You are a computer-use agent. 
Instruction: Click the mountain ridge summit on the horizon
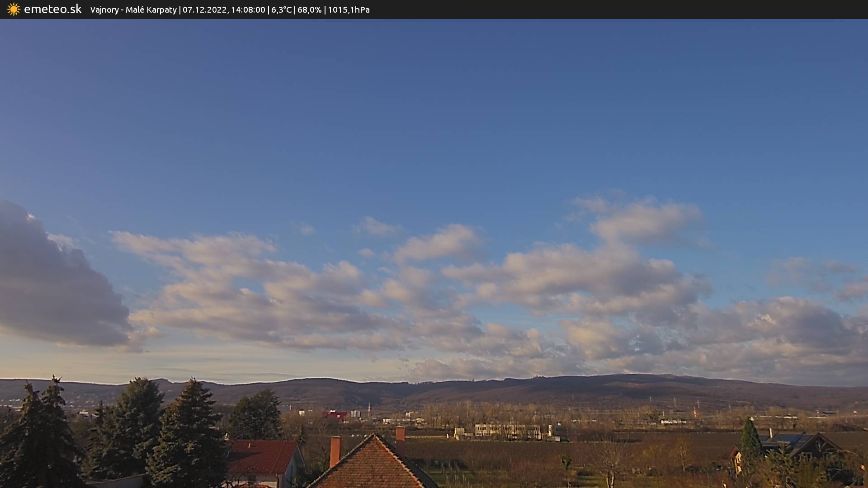633,376
